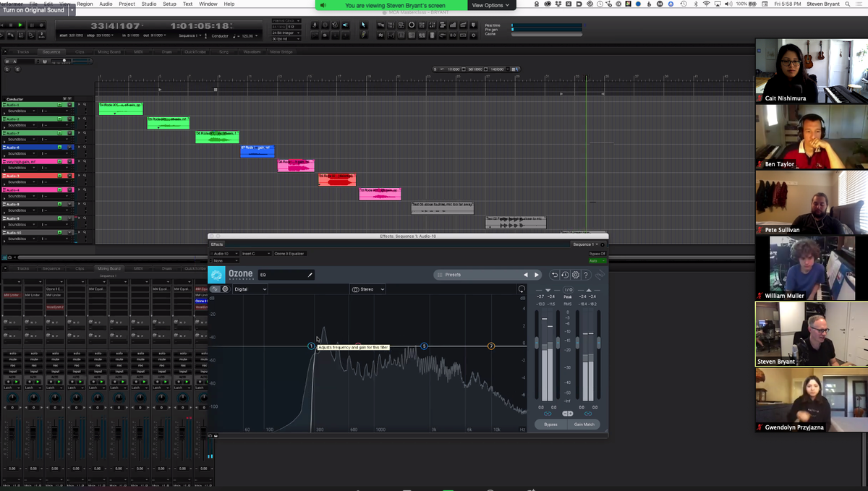
Task: Open the Ozone history clock icon
Action: [565, 275]
